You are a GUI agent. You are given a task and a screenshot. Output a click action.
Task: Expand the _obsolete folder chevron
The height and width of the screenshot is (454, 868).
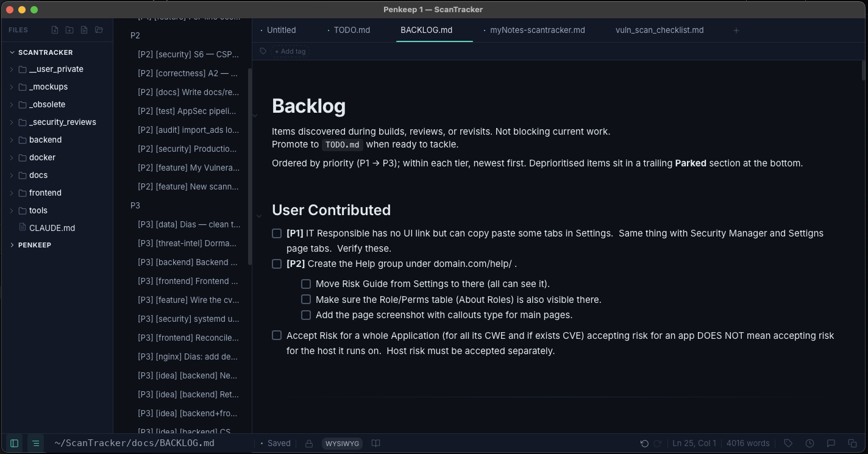12,105
